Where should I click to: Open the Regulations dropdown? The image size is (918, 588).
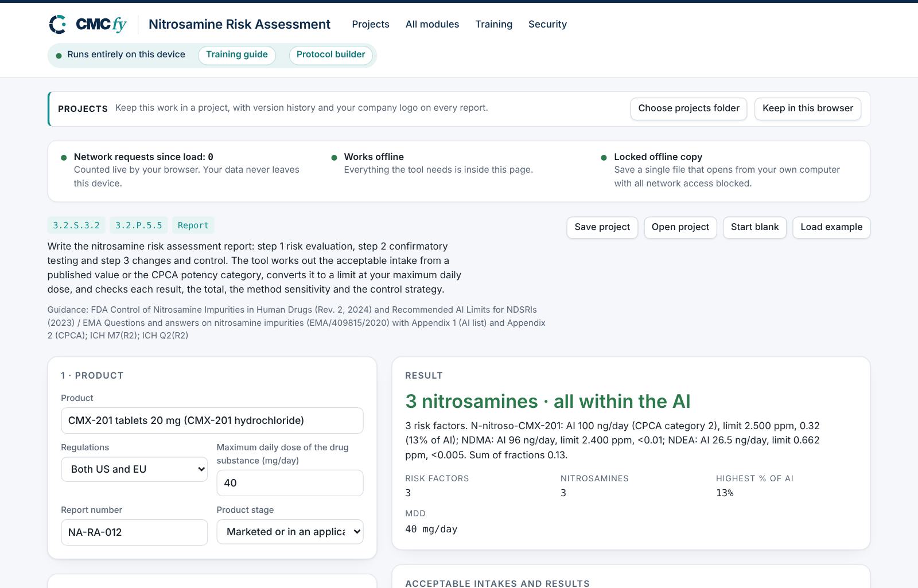(134, 469)
